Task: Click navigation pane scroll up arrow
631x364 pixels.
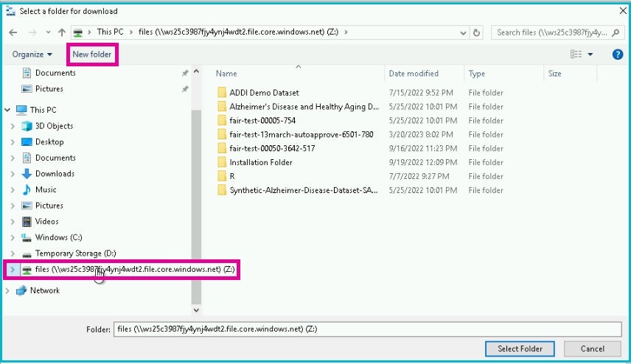Action: [x=196, y=71]
